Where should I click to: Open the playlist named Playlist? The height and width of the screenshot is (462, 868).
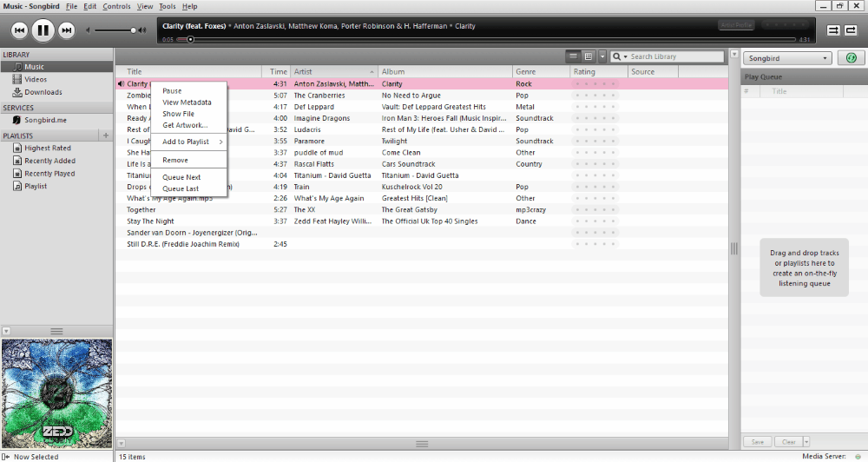(x=56, y=186)
